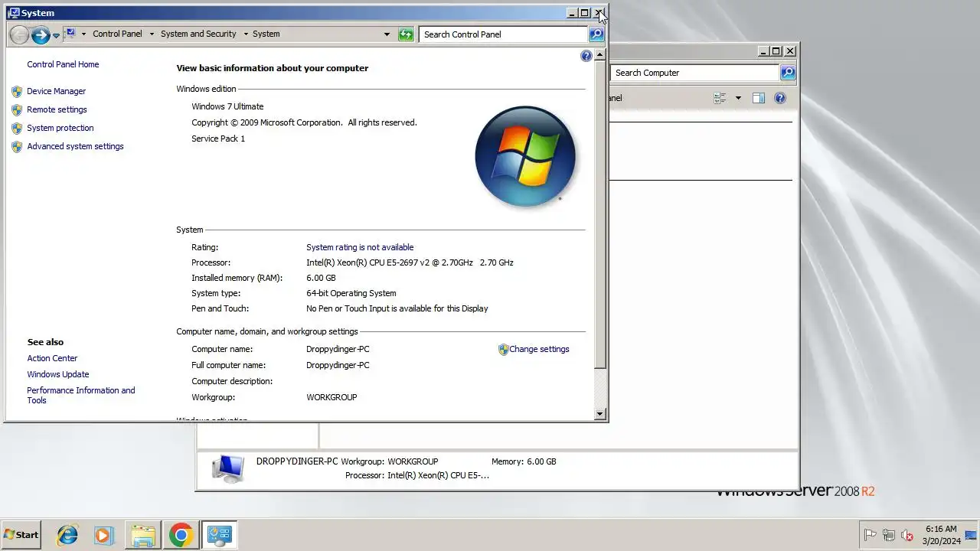Go to Control Panel Home

63,64
